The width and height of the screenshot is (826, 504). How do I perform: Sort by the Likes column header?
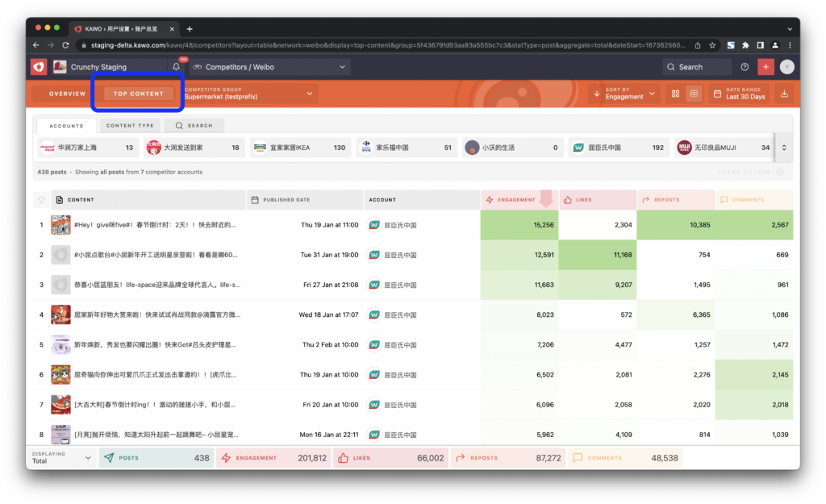[598, 200]
